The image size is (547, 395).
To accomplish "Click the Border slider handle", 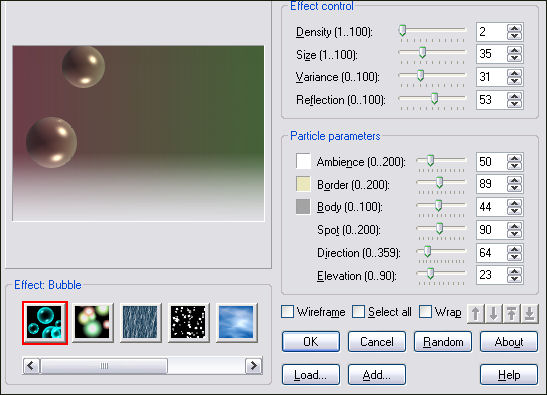I will click(x=440, y=183).
